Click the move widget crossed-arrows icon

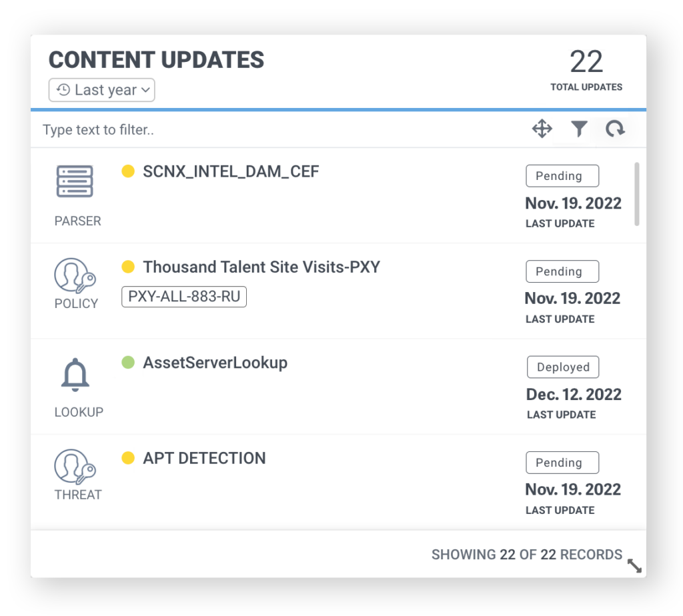tap(542, 129)
